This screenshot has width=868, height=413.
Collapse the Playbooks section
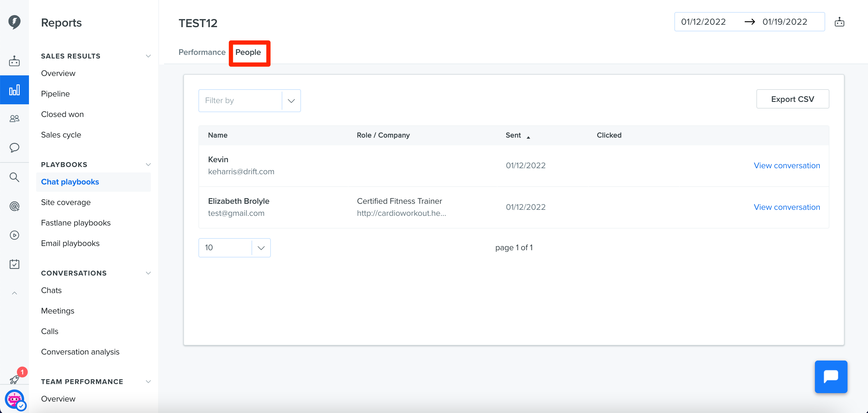[x=148, y=164]
